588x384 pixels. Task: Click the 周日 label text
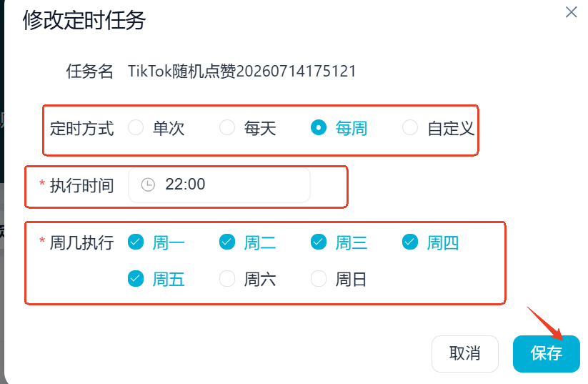(x=351, y=280)
